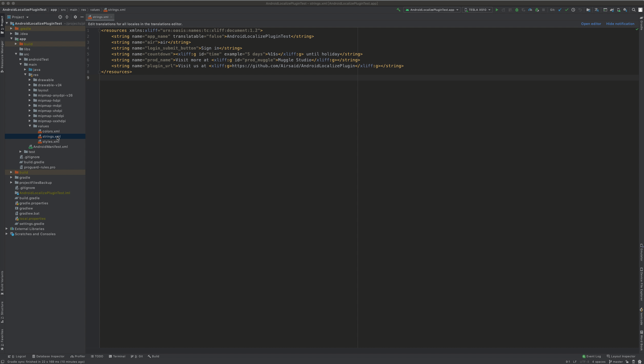Open Search Everywhere magnifier icon
The width and height of the screenshot is (644, 364).
click(x=633, y=10)
